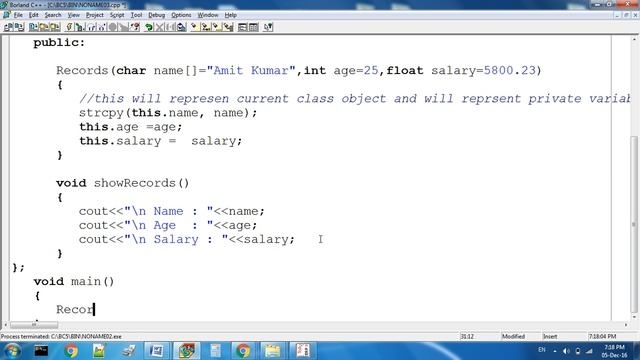
Task: Click the 'void main()' line
Action: click(x=74, y=281)
